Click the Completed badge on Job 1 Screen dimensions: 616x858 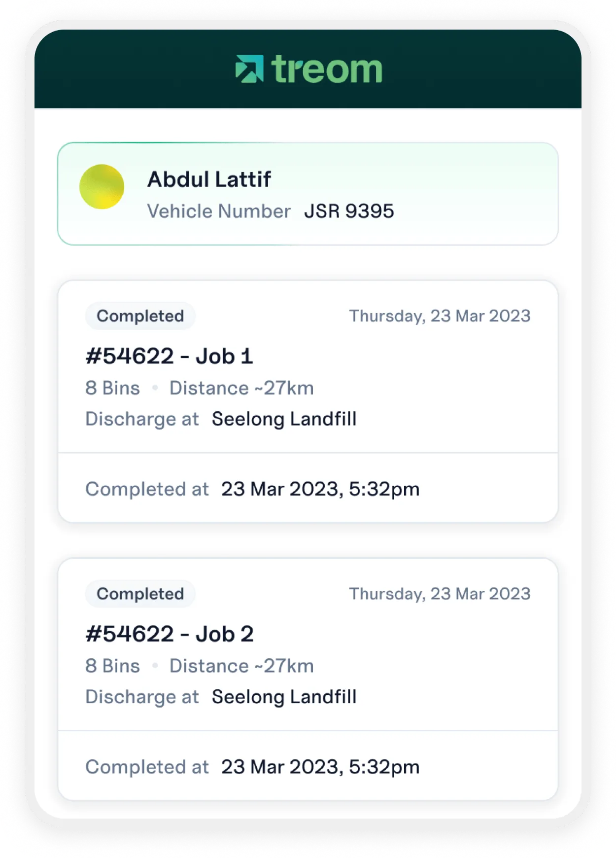coord(140,316)
